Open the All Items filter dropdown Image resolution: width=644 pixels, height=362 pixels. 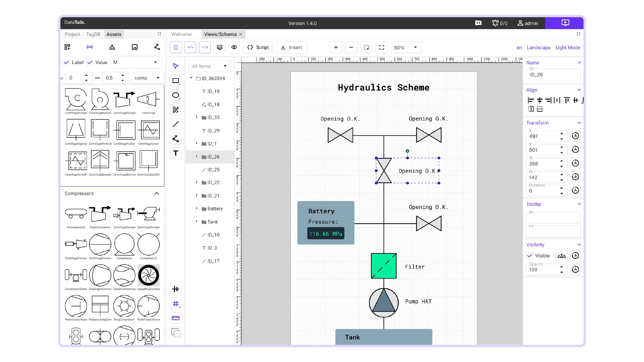coord(210,66)
